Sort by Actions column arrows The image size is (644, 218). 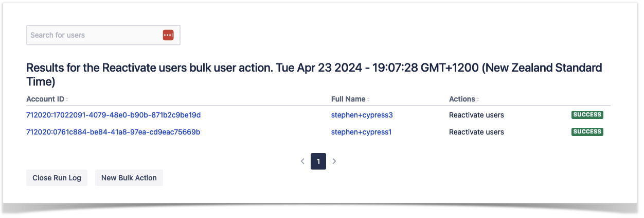(x=478, y=99)
